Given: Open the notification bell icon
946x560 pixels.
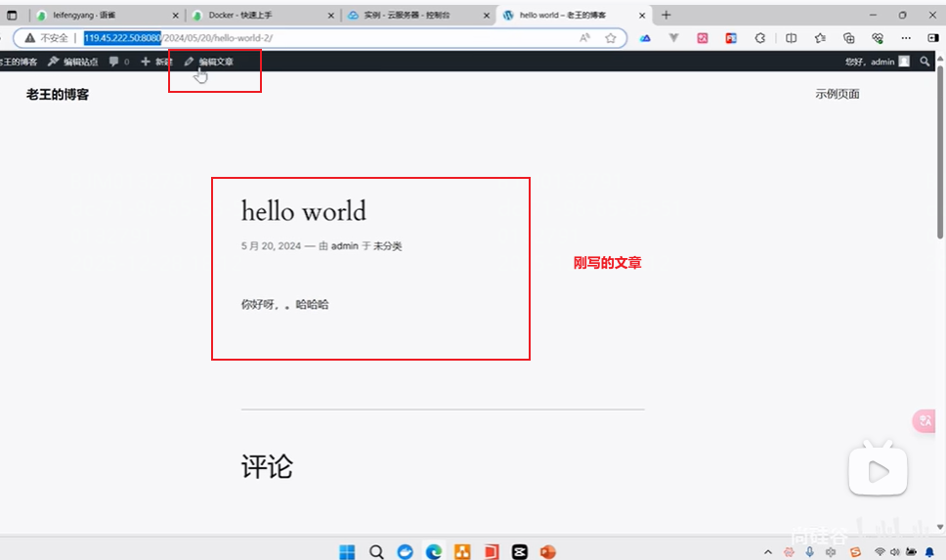Looking at the screenshot, I should point(929,552).
